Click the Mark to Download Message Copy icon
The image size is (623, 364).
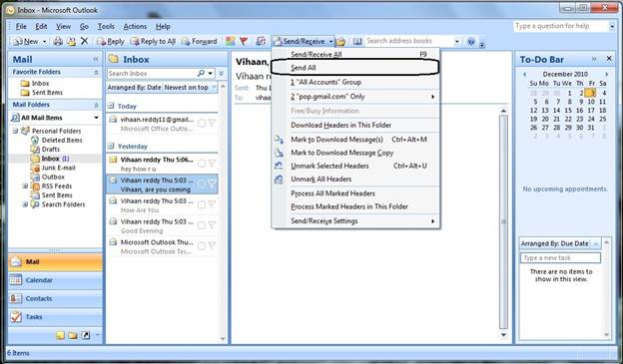(x=279, y=153)
